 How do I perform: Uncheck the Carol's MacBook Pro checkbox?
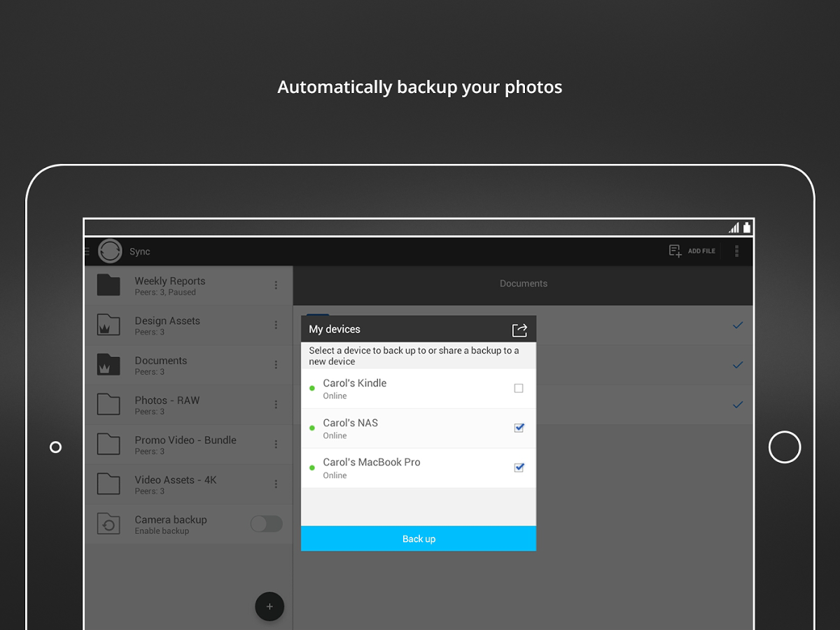click(519, 468)
